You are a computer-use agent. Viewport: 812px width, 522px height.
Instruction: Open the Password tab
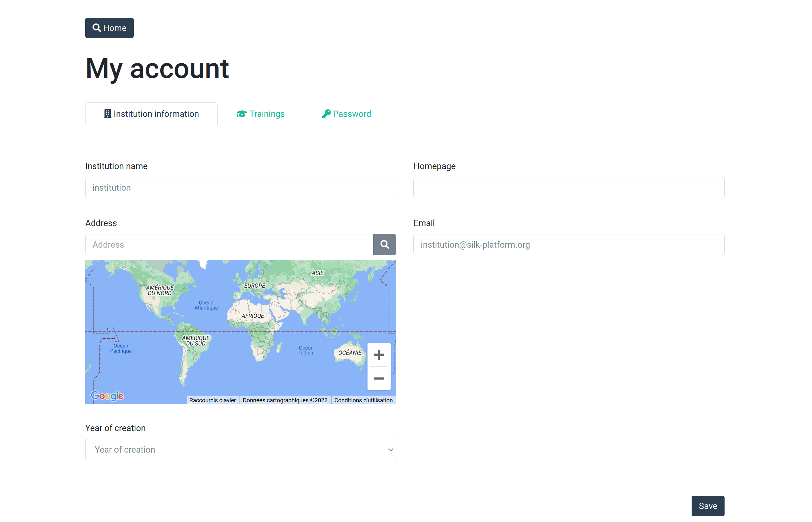[x=352, y=114]
